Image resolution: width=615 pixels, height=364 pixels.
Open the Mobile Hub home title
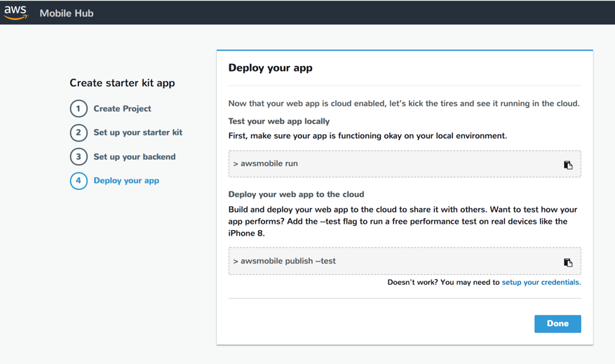pyautogui.click(x=67, y=13)
